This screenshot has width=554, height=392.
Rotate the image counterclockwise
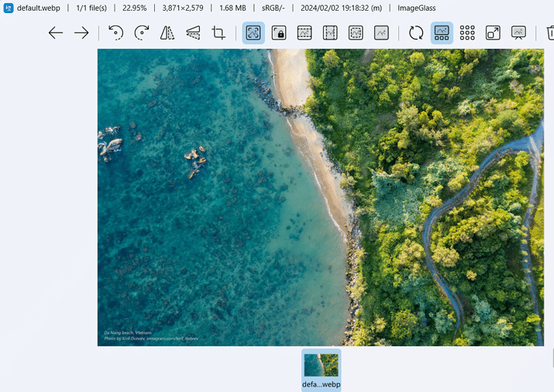116,33
